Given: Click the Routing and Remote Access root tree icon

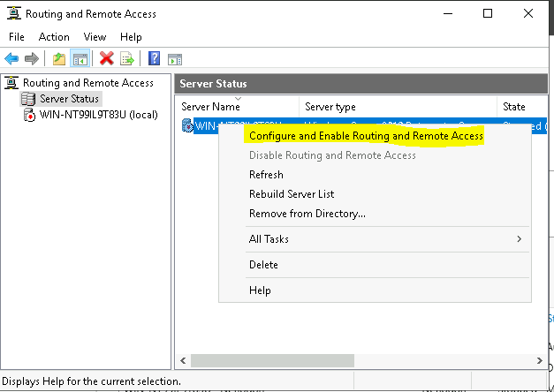Looking at the screenshot, I should point(11,83).
